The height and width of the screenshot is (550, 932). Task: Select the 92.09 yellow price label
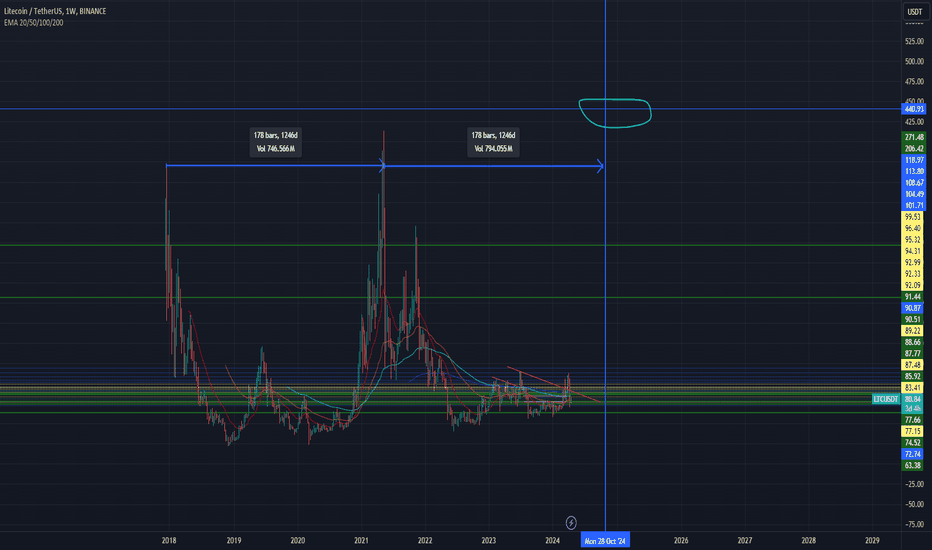[x=912, y=285]
